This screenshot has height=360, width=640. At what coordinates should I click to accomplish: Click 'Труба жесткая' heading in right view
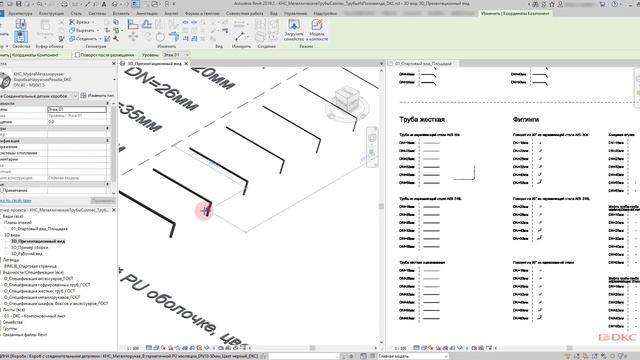point(422,120)
